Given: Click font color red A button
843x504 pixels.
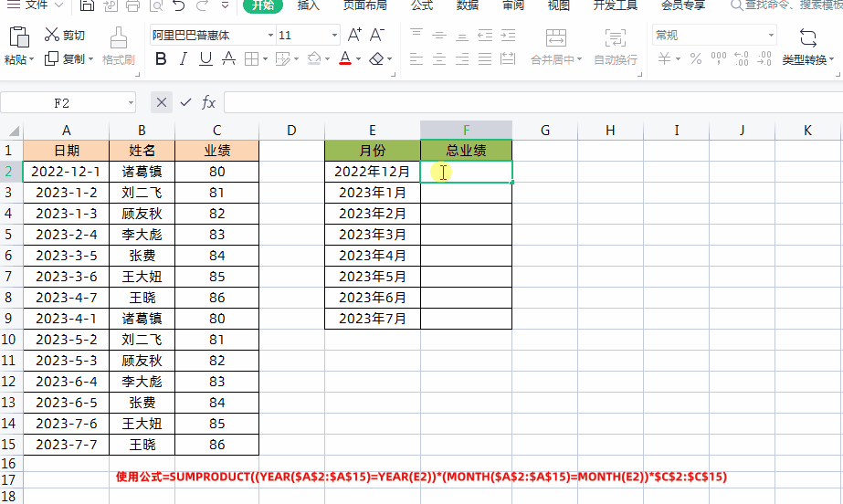Looking at the screenshot, I should (345, 58).
